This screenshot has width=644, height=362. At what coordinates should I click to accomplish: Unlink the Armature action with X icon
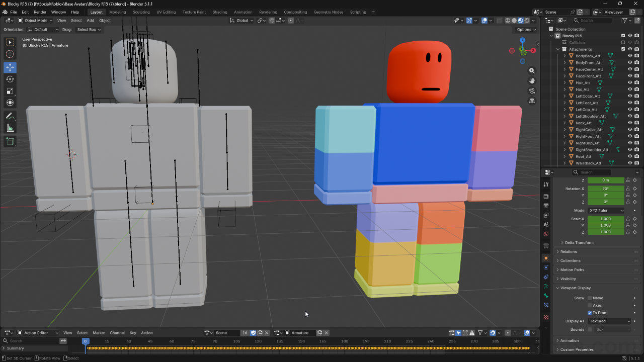pos(326,333)
